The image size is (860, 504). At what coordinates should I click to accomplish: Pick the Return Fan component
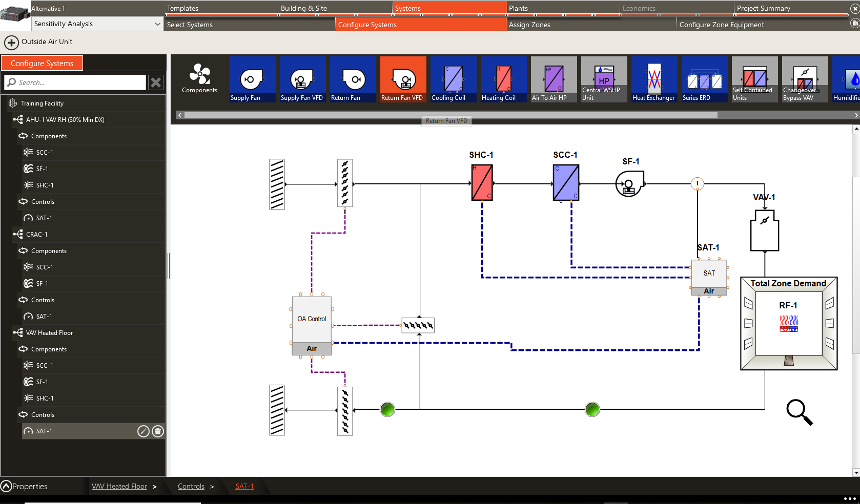(x=353, y=79)
